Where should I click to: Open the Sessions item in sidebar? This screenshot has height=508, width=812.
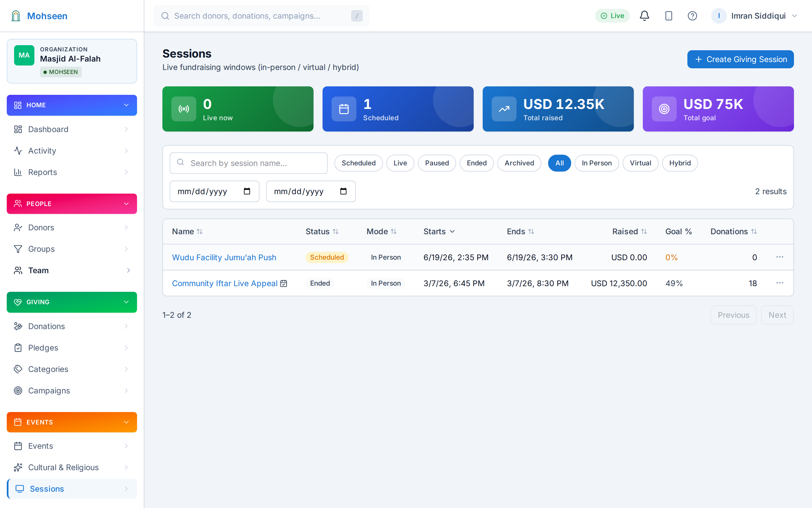tap(72, 489)
